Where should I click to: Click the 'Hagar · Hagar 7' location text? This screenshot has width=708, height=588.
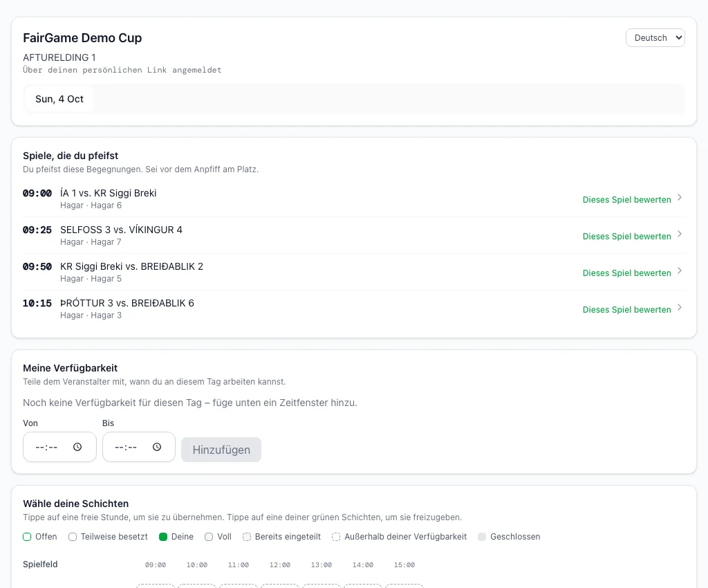(x=91, y=242)
